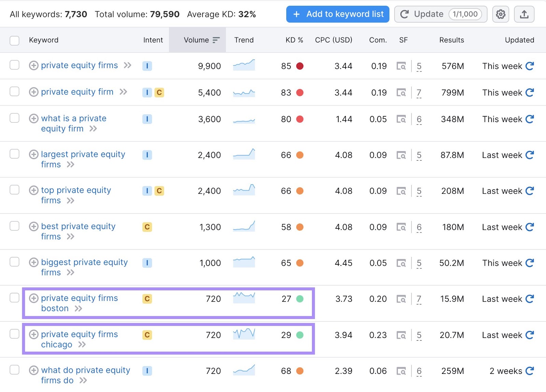Click the refresh icon next to 576M results row
This screenshot has height=392, width=546.
[x=530, y=66]
